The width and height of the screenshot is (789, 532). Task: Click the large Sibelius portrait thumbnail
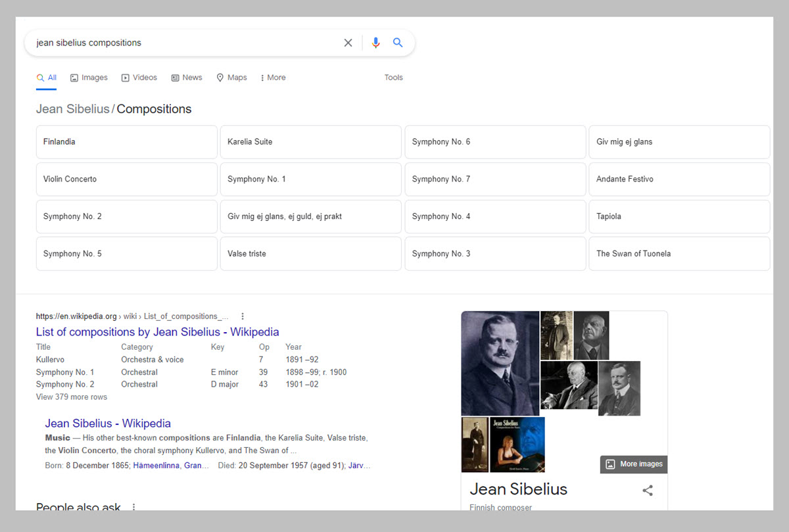[500, 363]
